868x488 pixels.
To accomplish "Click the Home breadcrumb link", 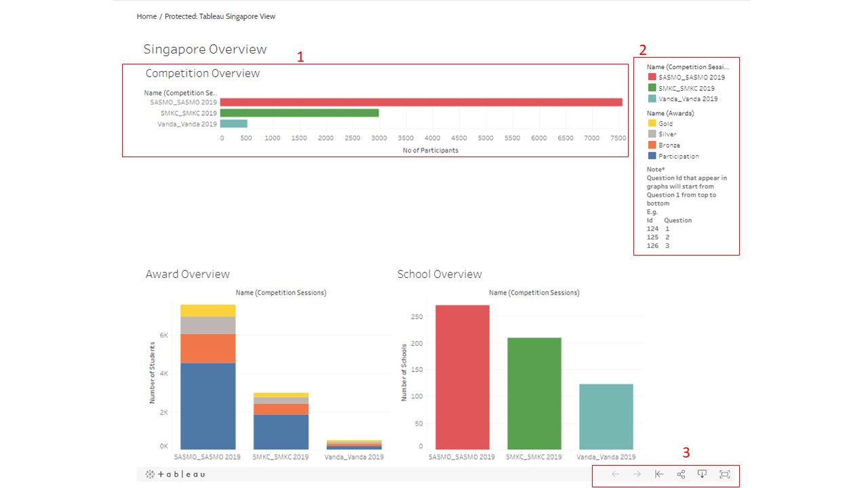I will point(146,16).
